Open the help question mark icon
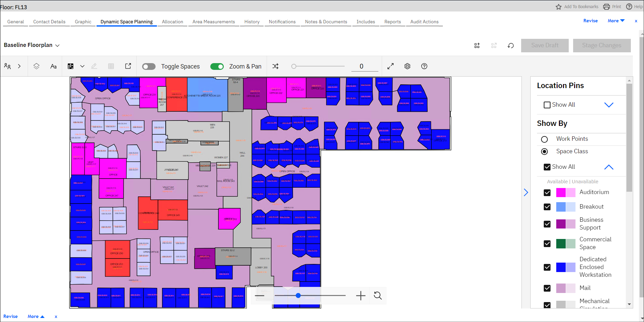 tap(424, 66)
